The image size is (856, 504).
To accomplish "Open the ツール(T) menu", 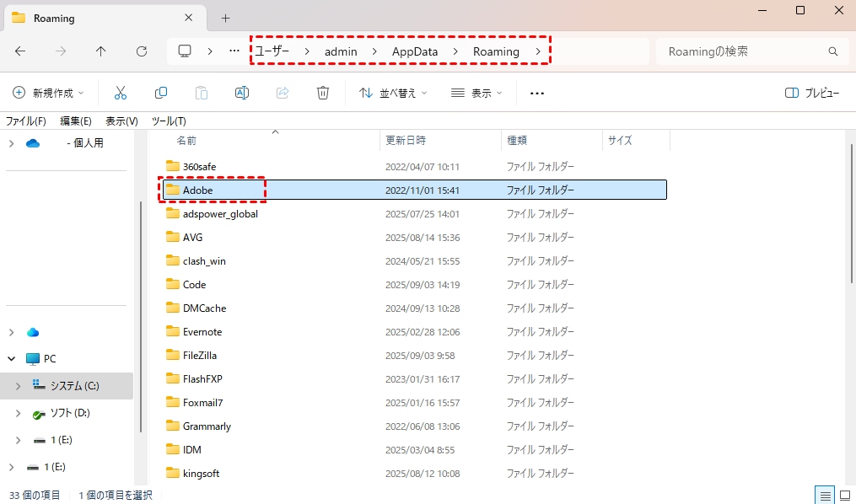I will pos(169,121).
